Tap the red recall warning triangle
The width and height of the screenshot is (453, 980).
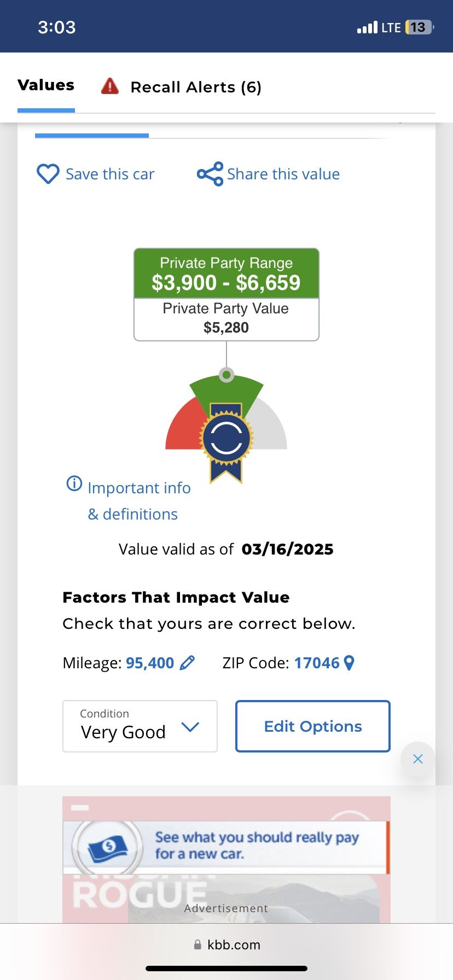click(110, 86)
